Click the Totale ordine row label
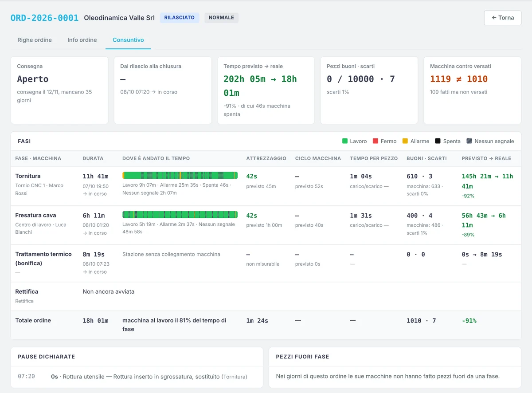532x393 pixels. tap(33, 320)
